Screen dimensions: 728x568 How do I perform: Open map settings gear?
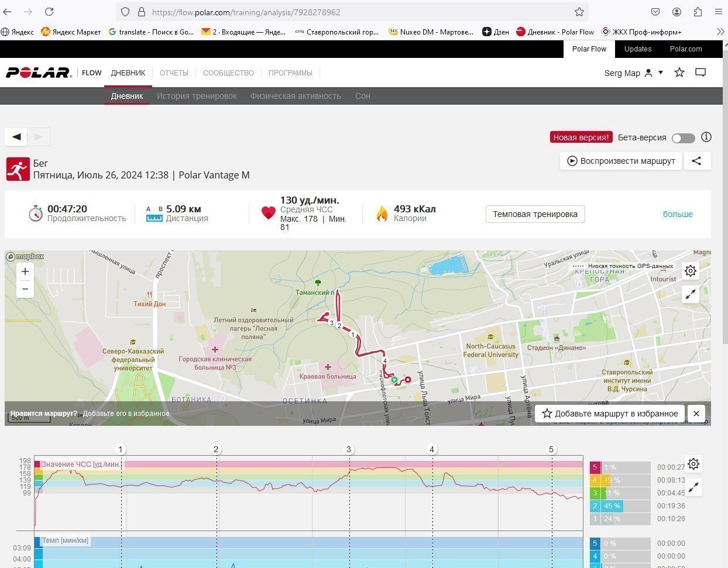pyautogui.click(x=691, y=271)
